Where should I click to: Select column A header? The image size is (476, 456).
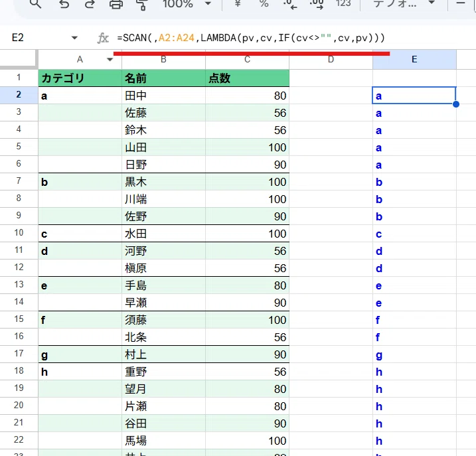pyautogui.click(x=80, y=60)
